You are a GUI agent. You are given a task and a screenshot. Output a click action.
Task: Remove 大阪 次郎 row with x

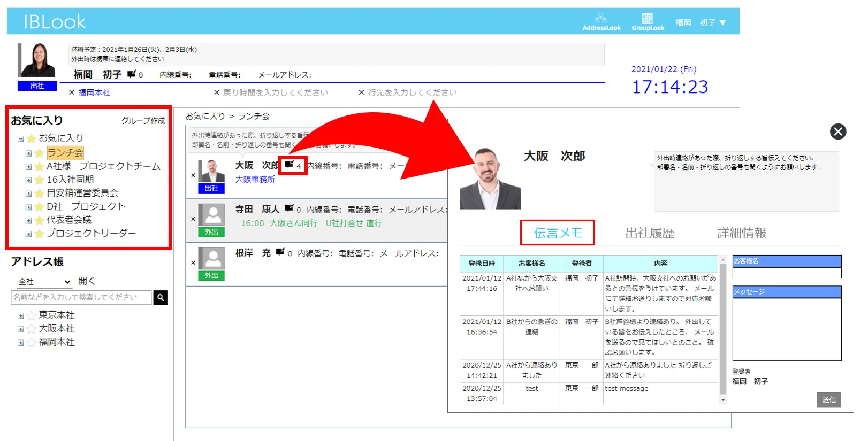pyautogui.click(x=193, y=175)
